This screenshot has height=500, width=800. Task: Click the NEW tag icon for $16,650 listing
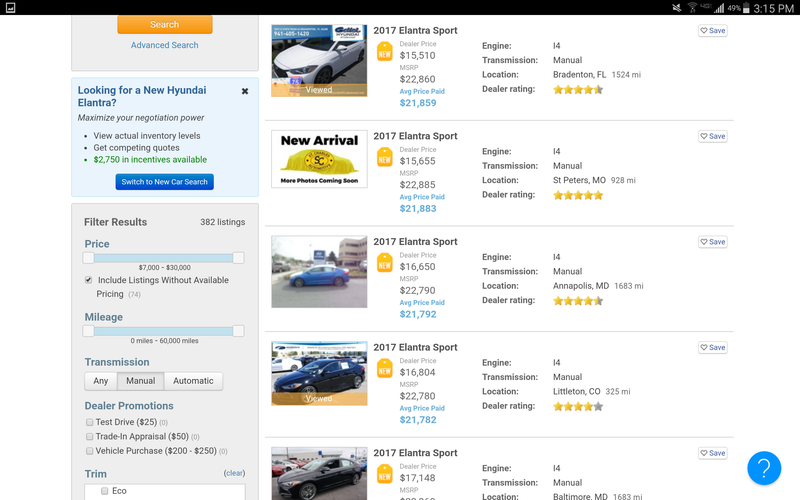click(385, 263)
